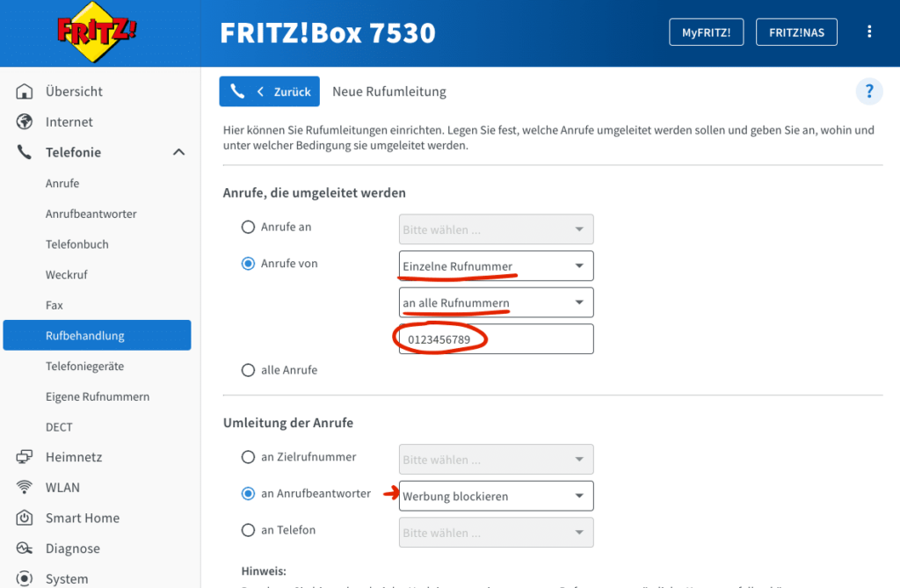Click the Diagnose icon in sidebar
The image size is (900, 588).
[x=25, y=548]
